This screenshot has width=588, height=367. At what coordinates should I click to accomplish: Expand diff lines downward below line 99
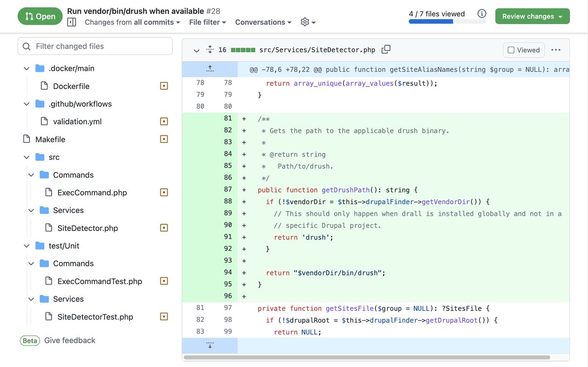point(210,345)
